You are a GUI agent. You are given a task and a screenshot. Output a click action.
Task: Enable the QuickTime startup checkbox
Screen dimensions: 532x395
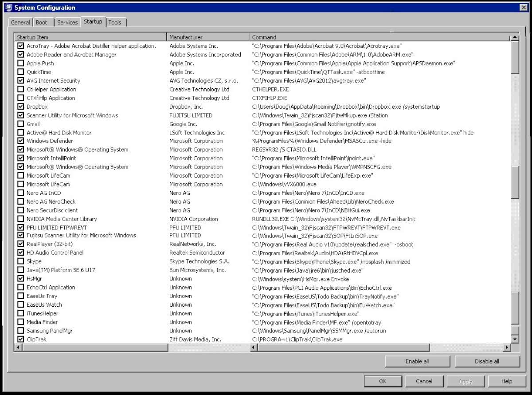pyautogui.click(x=20, y=72)
